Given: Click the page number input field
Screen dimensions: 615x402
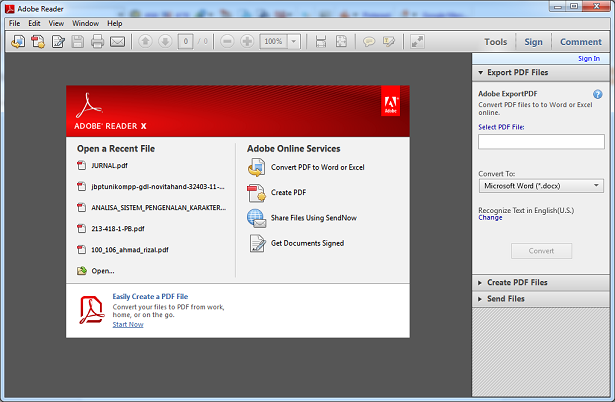Looking at the screenshot, I should click(x=186, y=41).
